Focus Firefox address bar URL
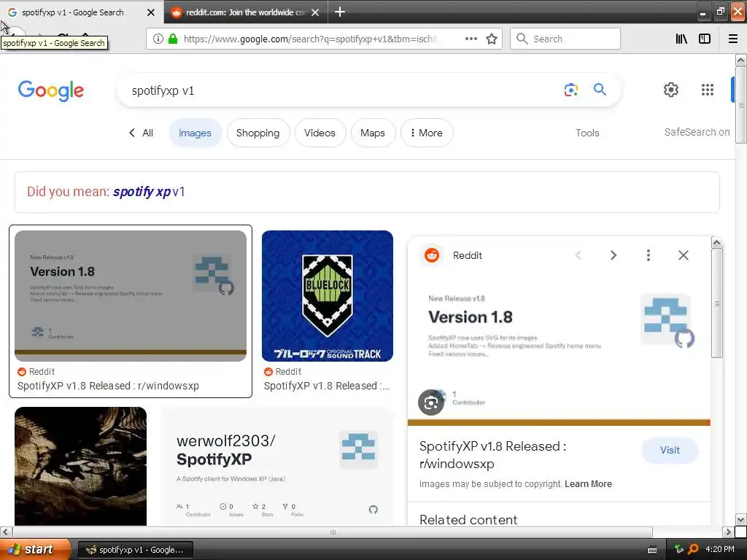The width and height of the screenshot is (747, 560). [x=309, y=39]
